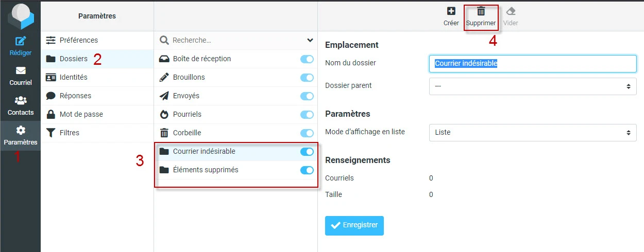This screenshot has width=644, height=252.
Task: Select the Pourriels folder
Action: (x=187, y=114)
